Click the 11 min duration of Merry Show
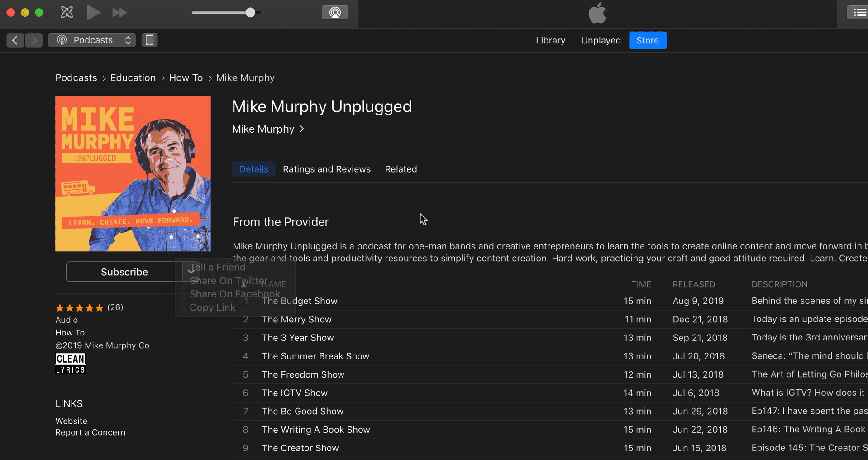 [638, 319]
